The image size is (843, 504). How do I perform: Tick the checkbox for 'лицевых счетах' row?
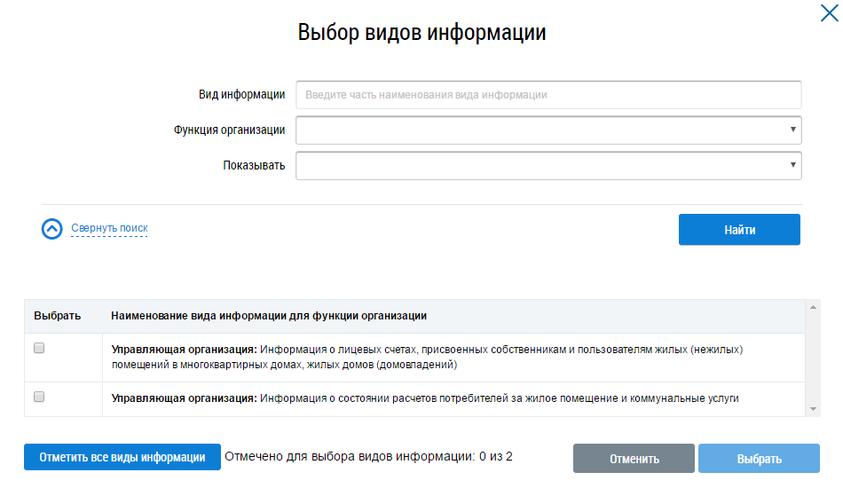pyautogui.click(x=39, y=349)
